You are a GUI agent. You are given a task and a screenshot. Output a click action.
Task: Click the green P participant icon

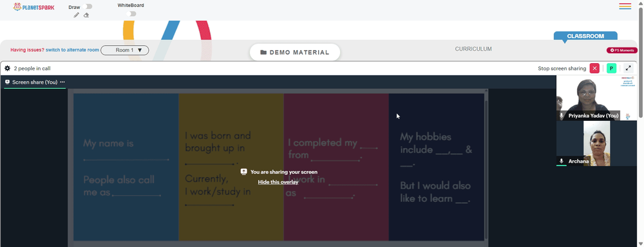click(x=612, y=69)
